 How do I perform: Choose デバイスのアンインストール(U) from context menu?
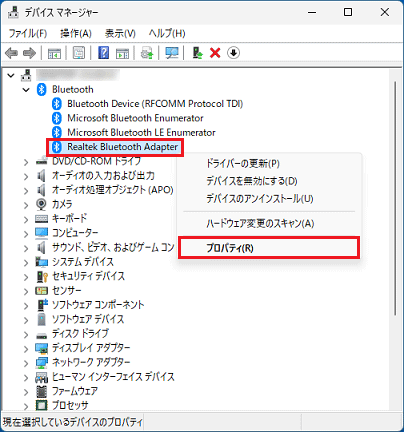pos(269,199)
